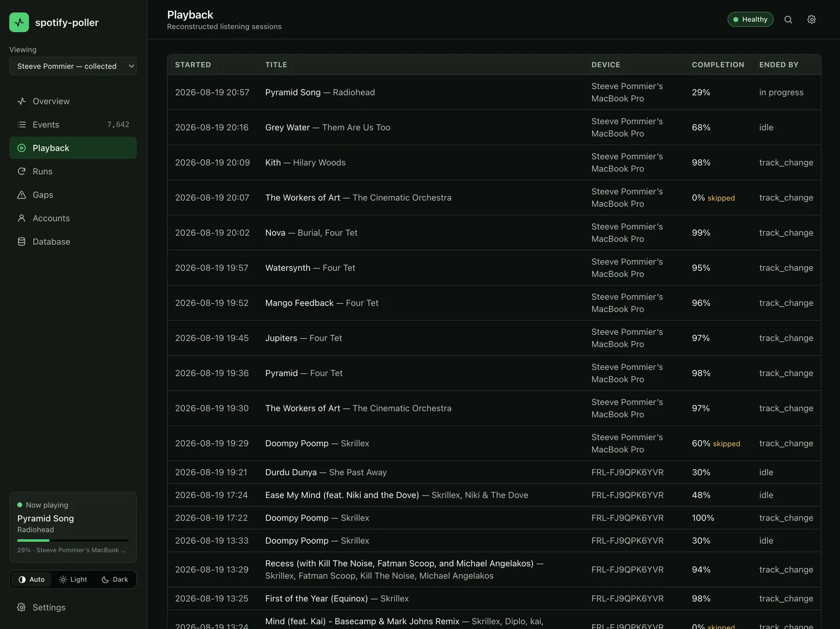The height and width of the screenshot is (629, 840).
Task: Open the Database page
Action: click(73, 242)
